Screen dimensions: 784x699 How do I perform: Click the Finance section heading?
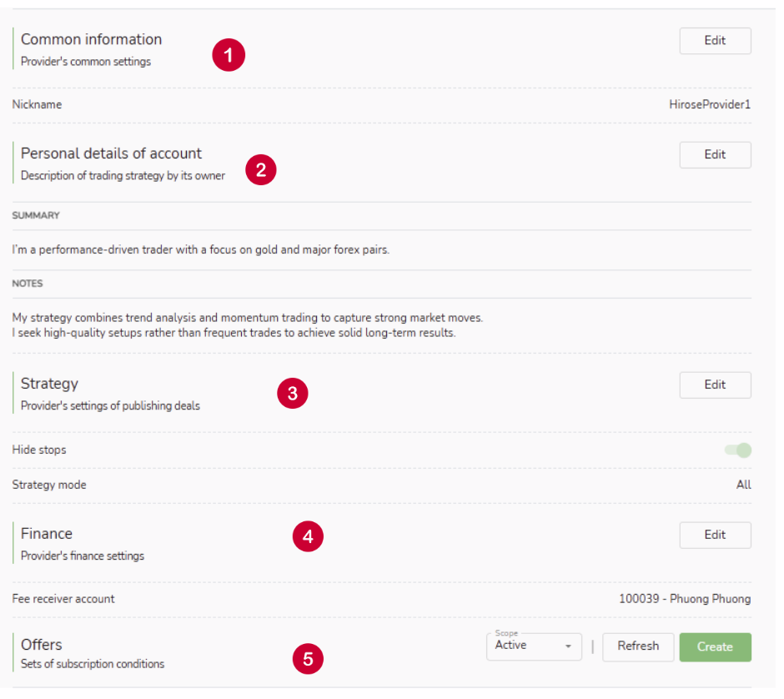click(47, 534)
